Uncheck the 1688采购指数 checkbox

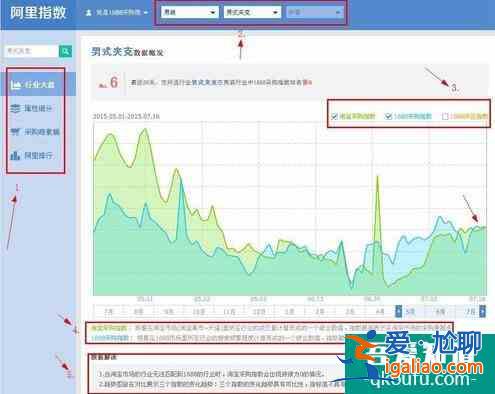(388, 116)
